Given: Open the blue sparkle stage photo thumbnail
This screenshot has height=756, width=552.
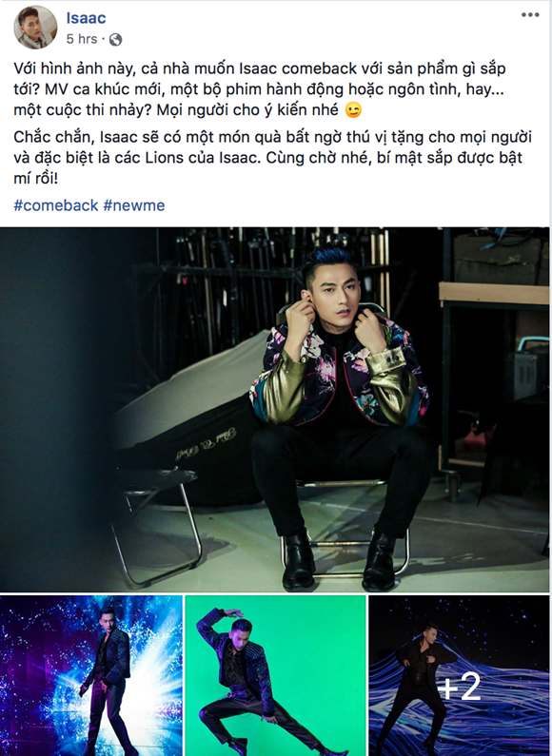Looking at the screenshot, I should pos(91,675).
